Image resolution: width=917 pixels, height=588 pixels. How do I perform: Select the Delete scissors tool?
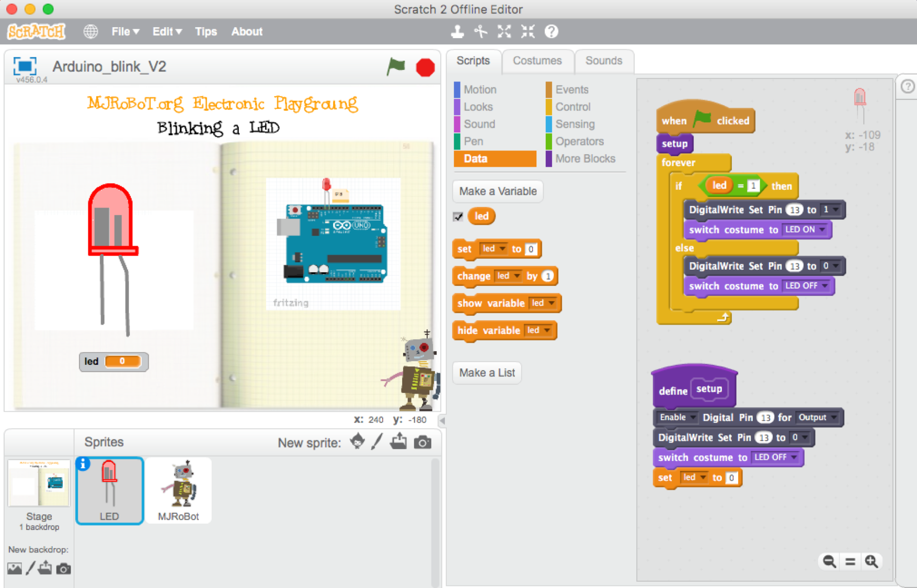[x=481, y=31]
